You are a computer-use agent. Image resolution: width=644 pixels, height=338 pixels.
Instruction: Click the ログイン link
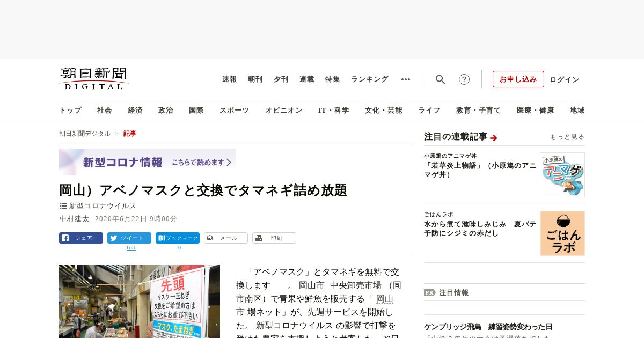[x=565, y=79]
